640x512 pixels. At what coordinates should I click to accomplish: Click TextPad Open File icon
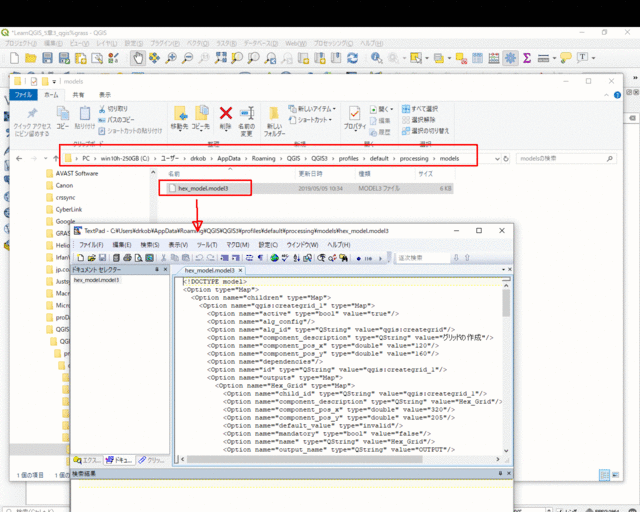click(x=91, y=258)
